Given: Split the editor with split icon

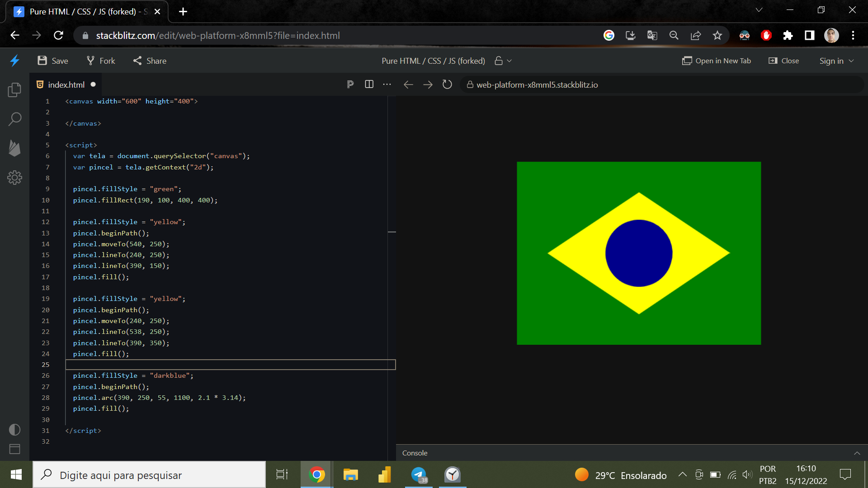Looking at the screenshot, I should pyautogui.click(x=369, y=84).
